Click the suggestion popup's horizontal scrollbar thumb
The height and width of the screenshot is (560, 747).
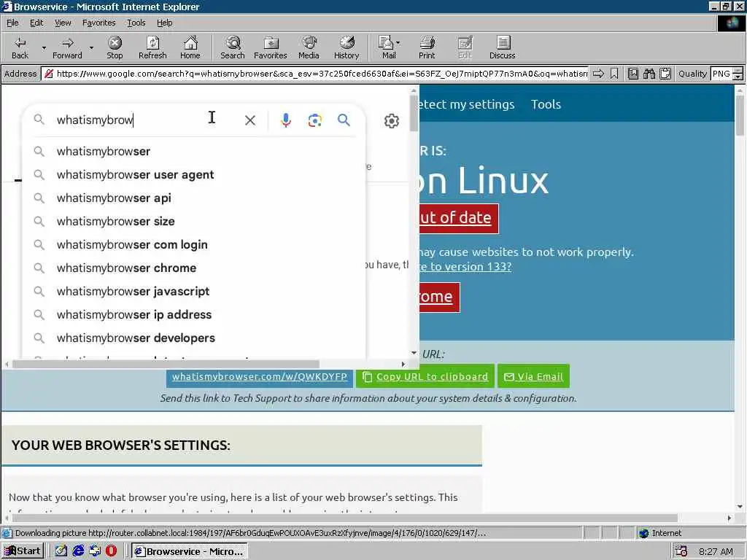pos(166,365)
